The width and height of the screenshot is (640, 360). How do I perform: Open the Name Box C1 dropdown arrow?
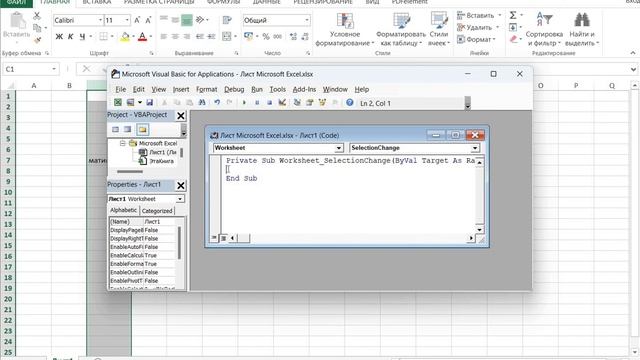tap(54, 69)
